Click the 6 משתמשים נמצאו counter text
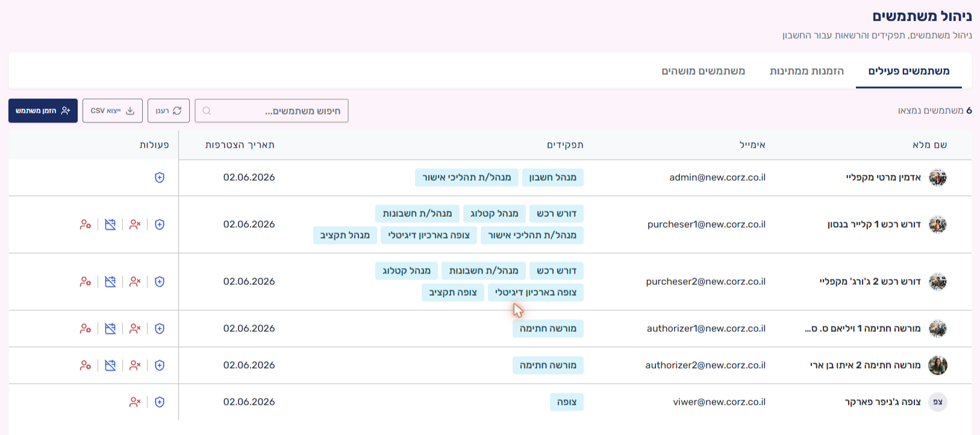Image resolution: width=980 pixels, height=435 pixels. pos(935,111)
